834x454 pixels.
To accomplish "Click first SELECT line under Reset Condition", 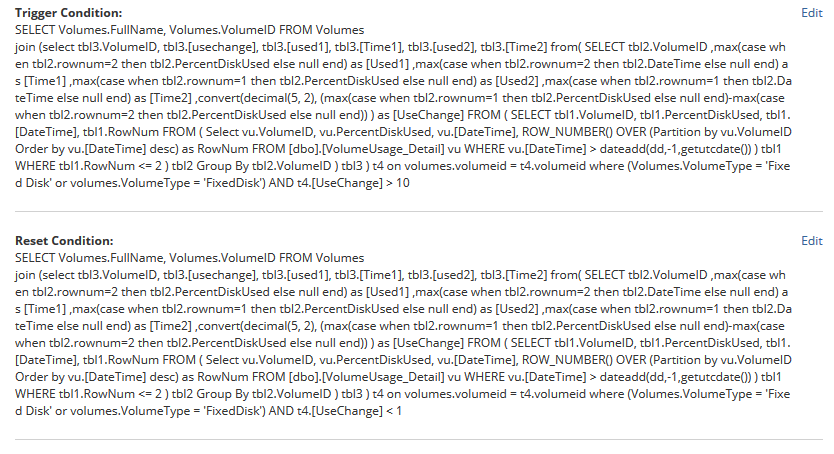I will click(x=189, y=258).
